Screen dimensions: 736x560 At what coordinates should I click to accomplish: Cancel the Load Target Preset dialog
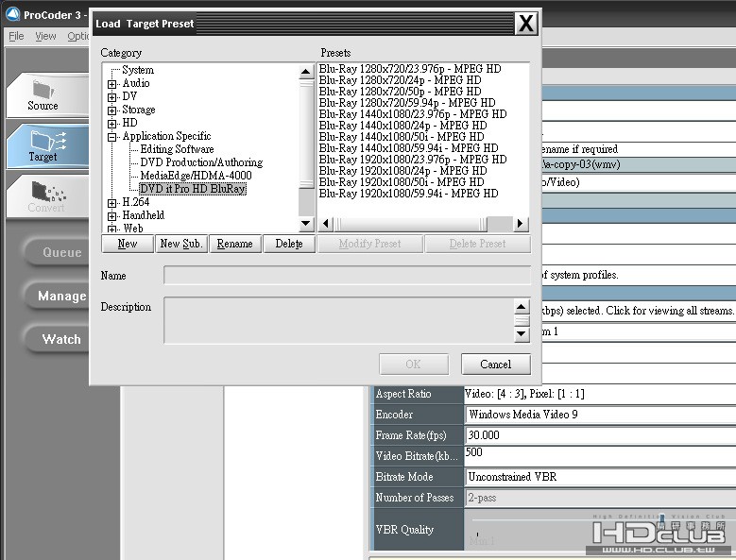pos(496,365)
